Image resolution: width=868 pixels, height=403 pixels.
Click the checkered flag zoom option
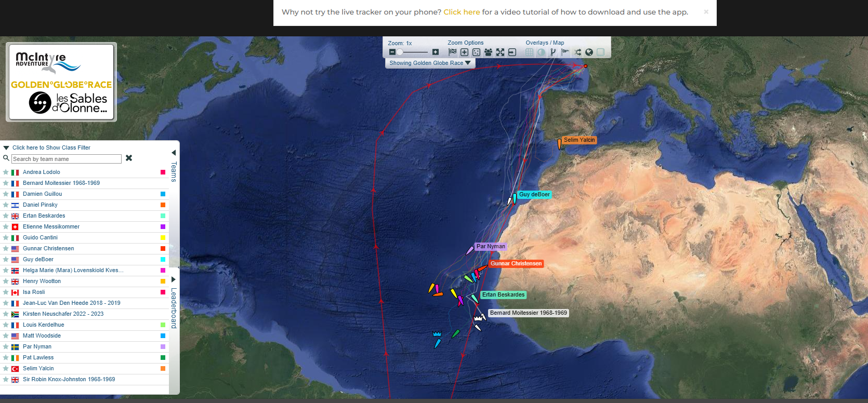point(453,52)
